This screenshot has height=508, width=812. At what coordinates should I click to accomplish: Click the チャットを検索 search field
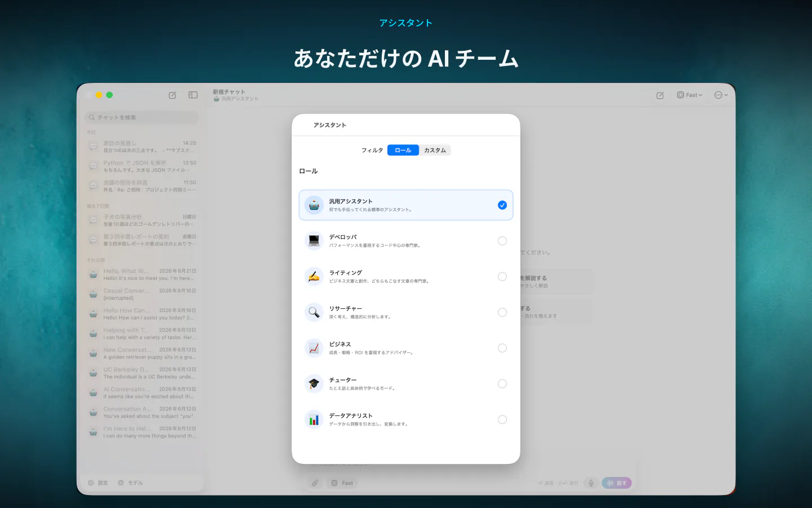tap(142, 117)
